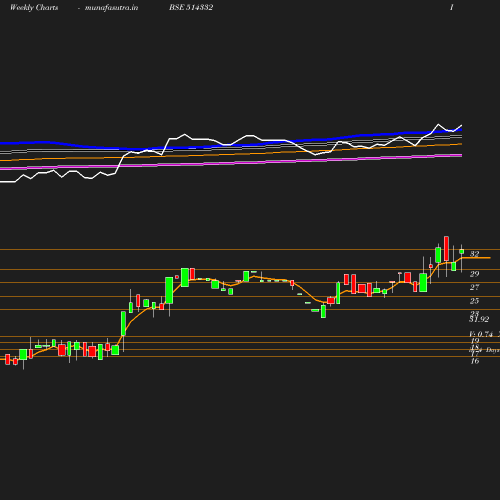Click the current price value 31.92
This screenshot has width=500, height=500.
point(479,319)
